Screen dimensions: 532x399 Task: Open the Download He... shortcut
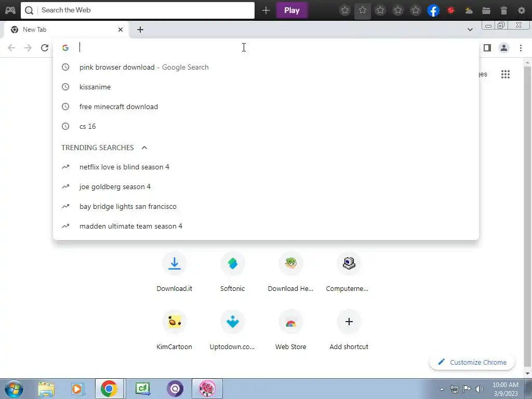(291, 272)
